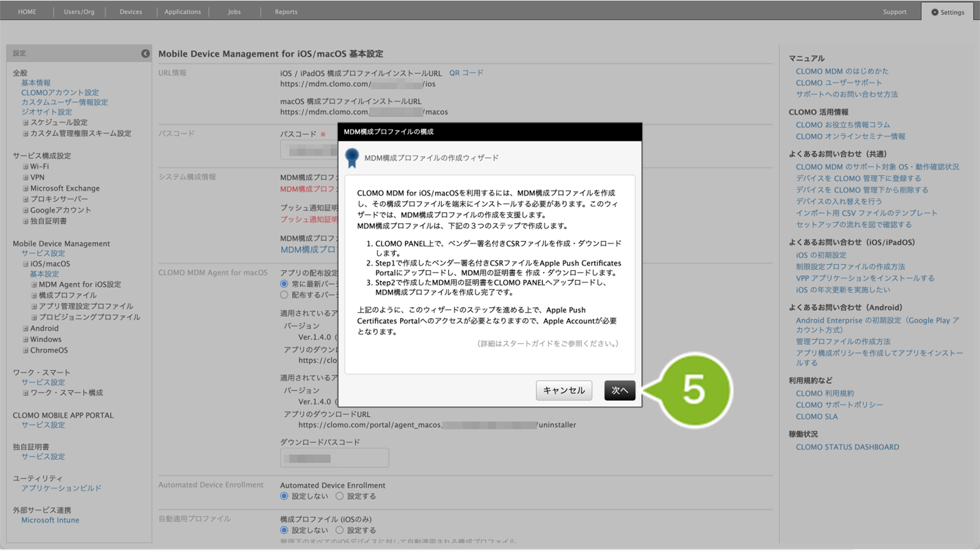The image size is (980, 551).
Task: Open CLOMO STATUS DASHBOARD link
Action: [x=847, y=447]
